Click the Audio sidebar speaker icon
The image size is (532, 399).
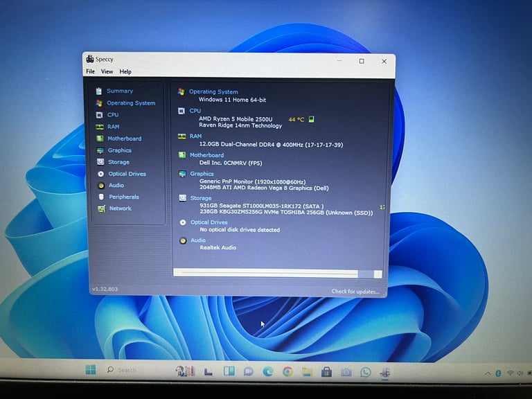pyautogui.click(x=101, y=185)
